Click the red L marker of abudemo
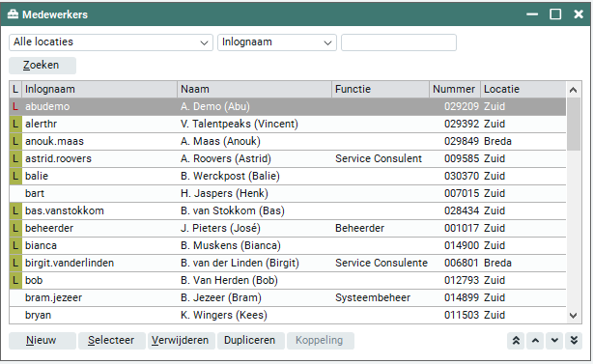Image resolution: width=593 pixels, height=364 pixels. (x=15, y=106)
